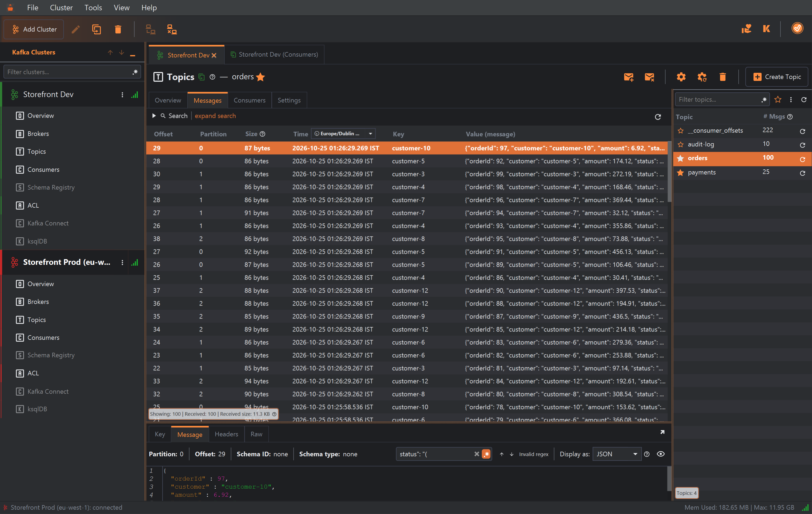Click the connect cluster toolbar icon
This screenshot has width=812, height=514.
[150, 29]
